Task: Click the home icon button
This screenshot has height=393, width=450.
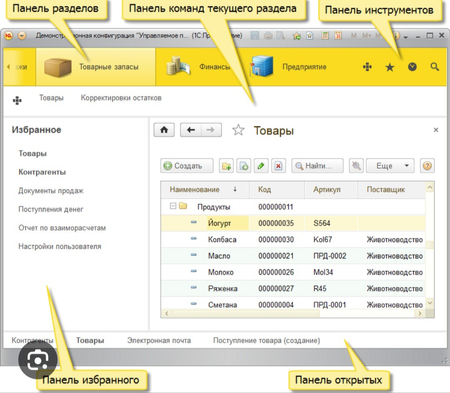Action: pyautogui.click(x=164, y=130)
